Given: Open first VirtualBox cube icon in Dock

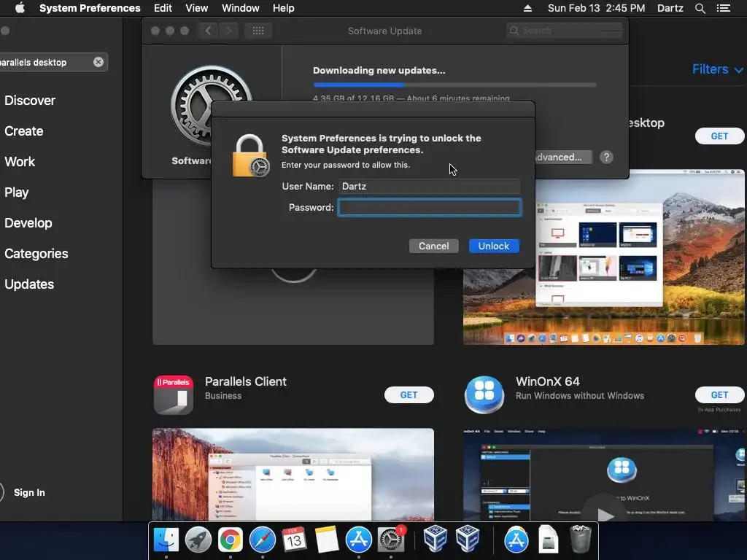Looking at the screenshot, I should tap(435, 539).
